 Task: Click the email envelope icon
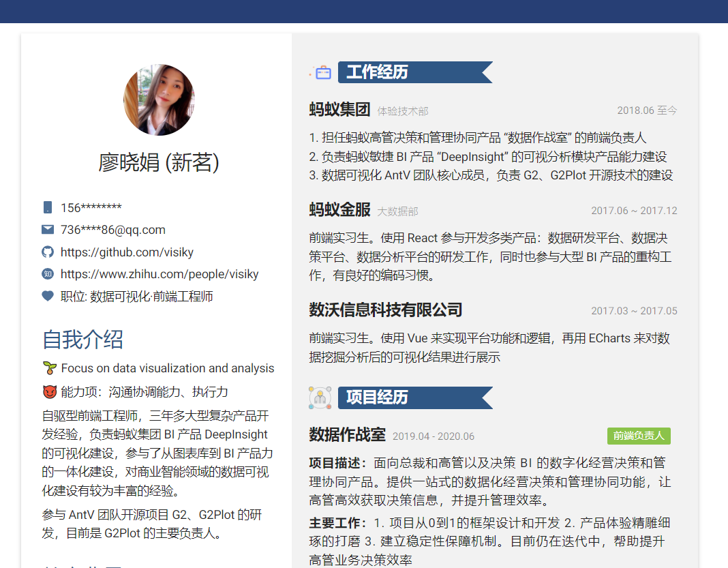coord(47,229)
